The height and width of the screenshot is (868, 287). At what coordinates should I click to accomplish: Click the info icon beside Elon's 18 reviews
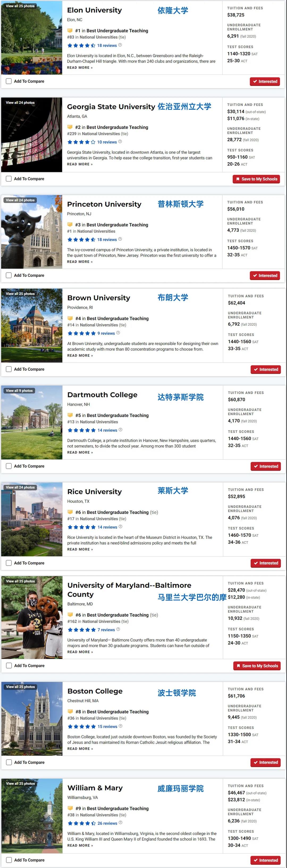point(120,45)
